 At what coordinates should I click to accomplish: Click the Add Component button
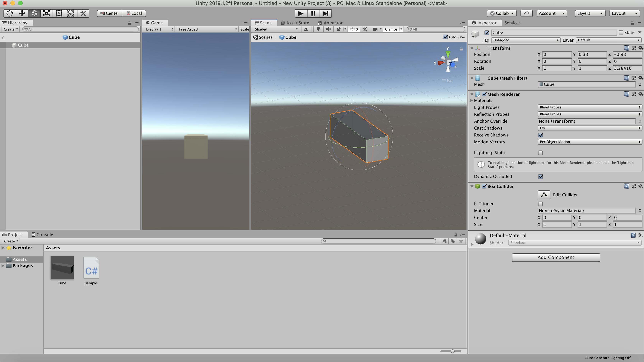(556, 257)
